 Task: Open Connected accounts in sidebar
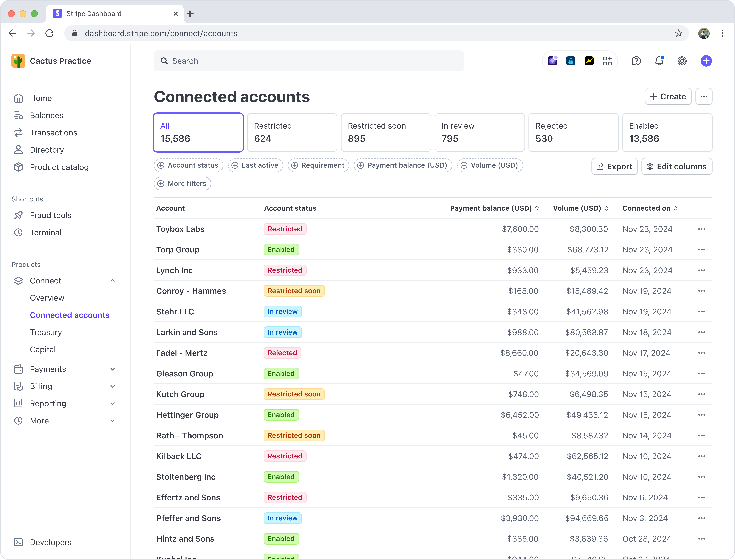(x=70, y=315)
